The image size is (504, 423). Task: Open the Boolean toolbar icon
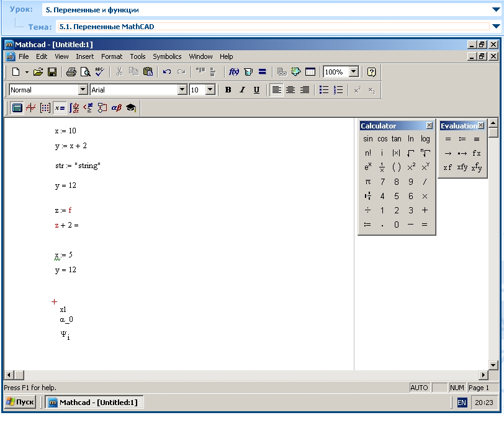[88, 108]
